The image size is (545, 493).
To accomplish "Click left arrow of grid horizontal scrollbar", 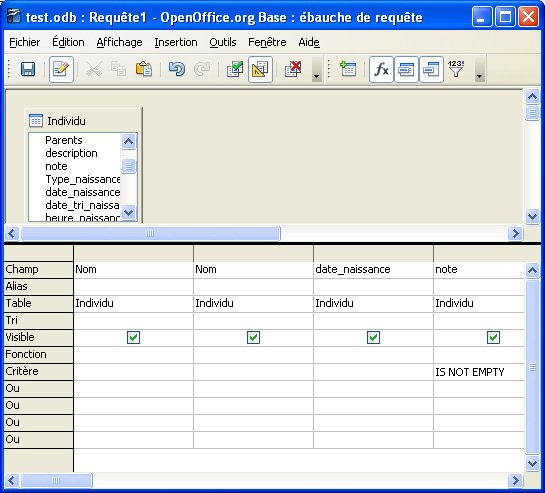I will (11, 480).
